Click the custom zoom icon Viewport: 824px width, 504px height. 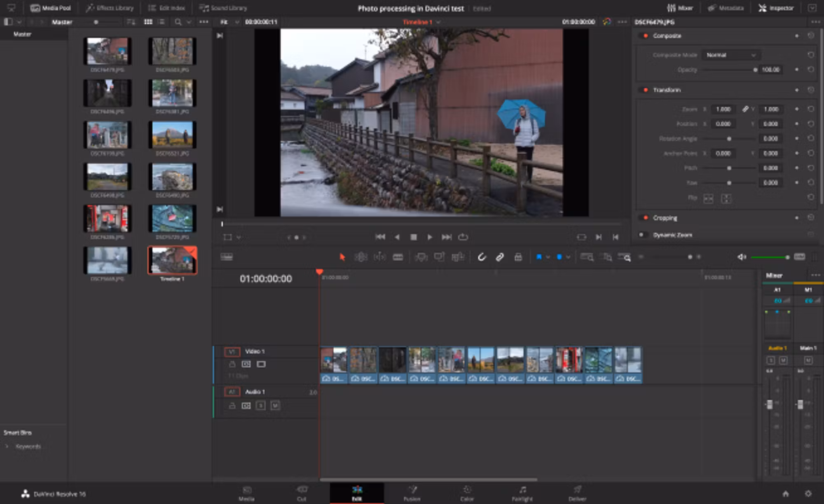[625, 257]
